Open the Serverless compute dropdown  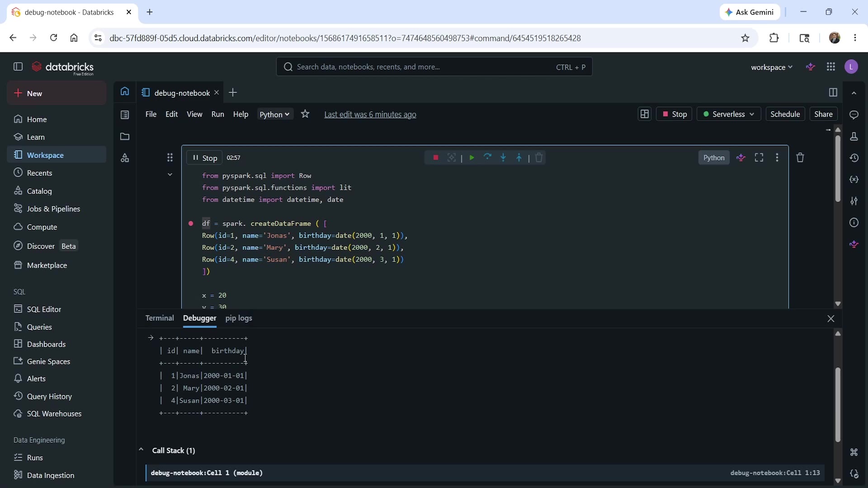(x=729, y=114)
